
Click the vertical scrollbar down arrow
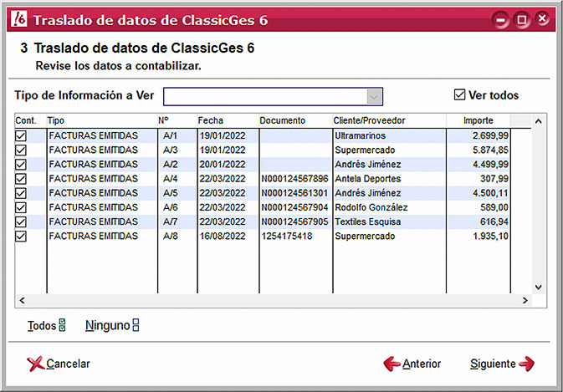pos(538,287)
